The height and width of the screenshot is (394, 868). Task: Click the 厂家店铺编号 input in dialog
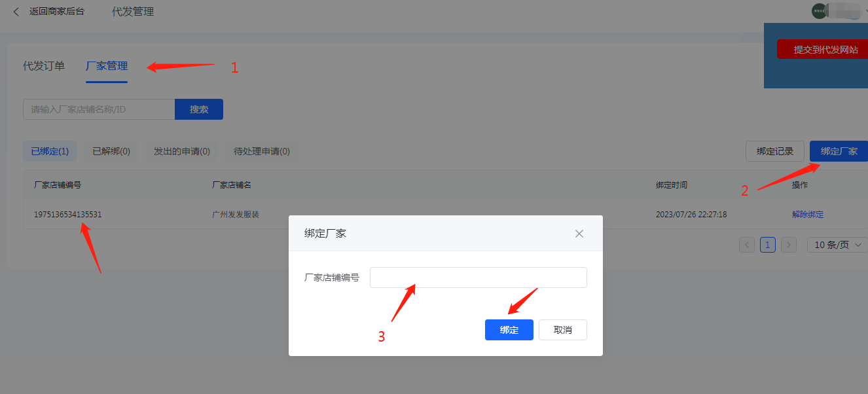479,278
